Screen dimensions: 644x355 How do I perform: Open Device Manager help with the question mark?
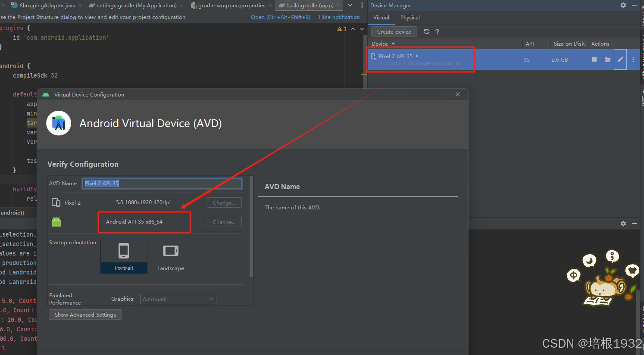point(437,31)
